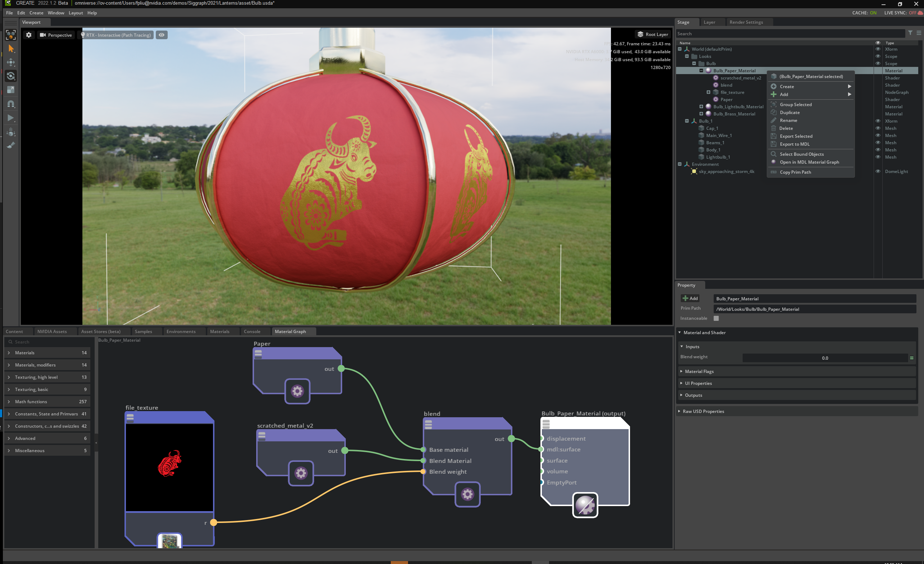Click the Prim Path text field

(815, 309)
